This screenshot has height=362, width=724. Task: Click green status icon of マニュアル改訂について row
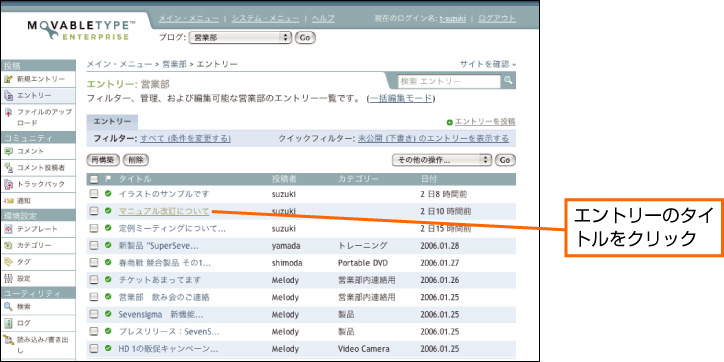click(108, 211)
